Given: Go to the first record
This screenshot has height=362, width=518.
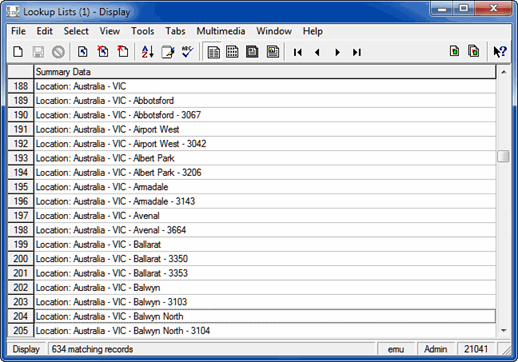Looking at the screenshot, I should click(297, 52).
